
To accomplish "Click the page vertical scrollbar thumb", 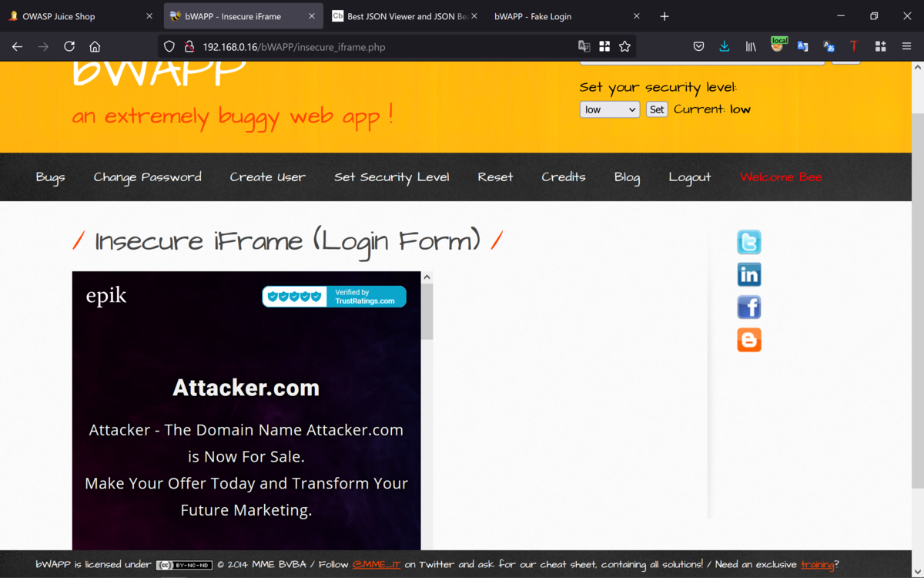I will click(918, 301).
